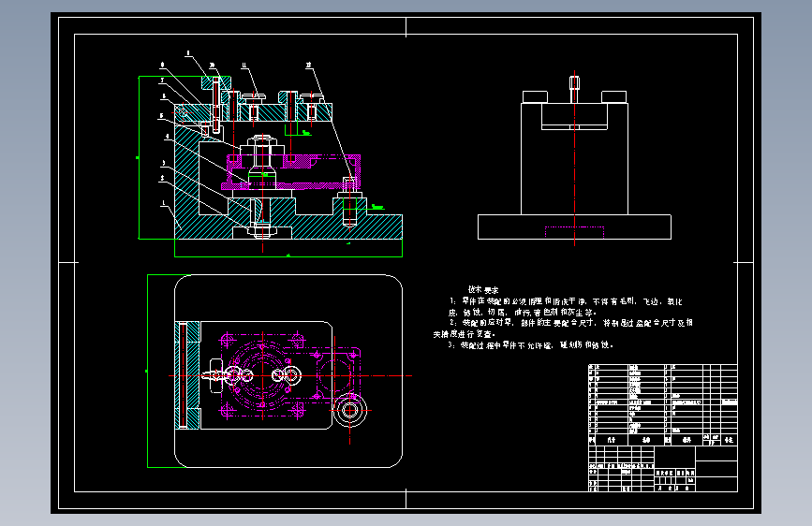Select the green vertical height dimension line
Image resolution: width=812 pixels, height=526 pixels.
pos(139,157)
